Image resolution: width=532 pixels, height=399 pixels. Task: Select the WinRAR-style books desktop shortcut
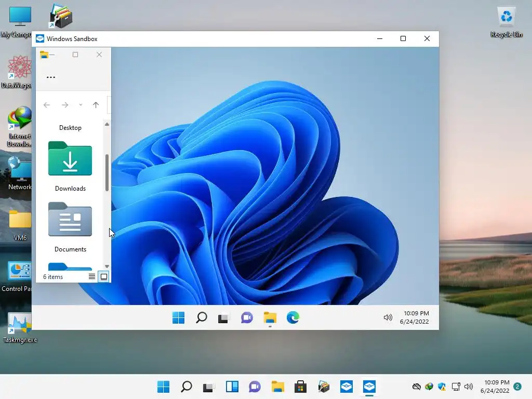(x=61, y=16)
